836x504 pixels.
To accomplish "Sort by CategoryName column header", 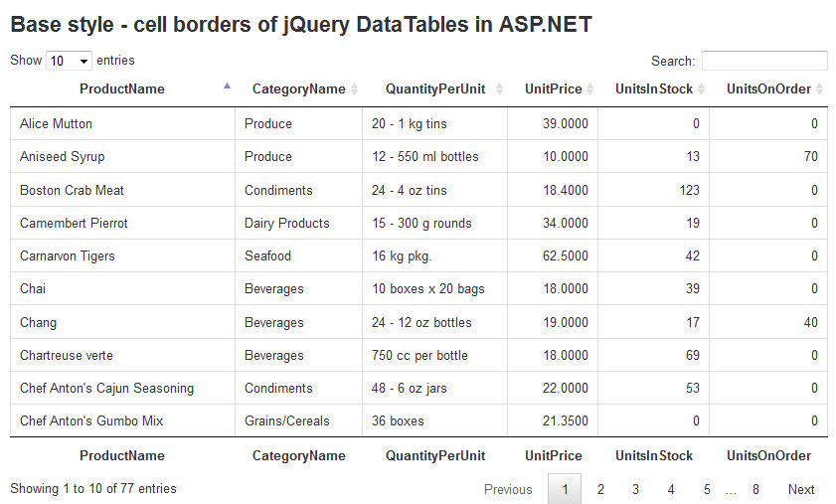I will (298, 89).
